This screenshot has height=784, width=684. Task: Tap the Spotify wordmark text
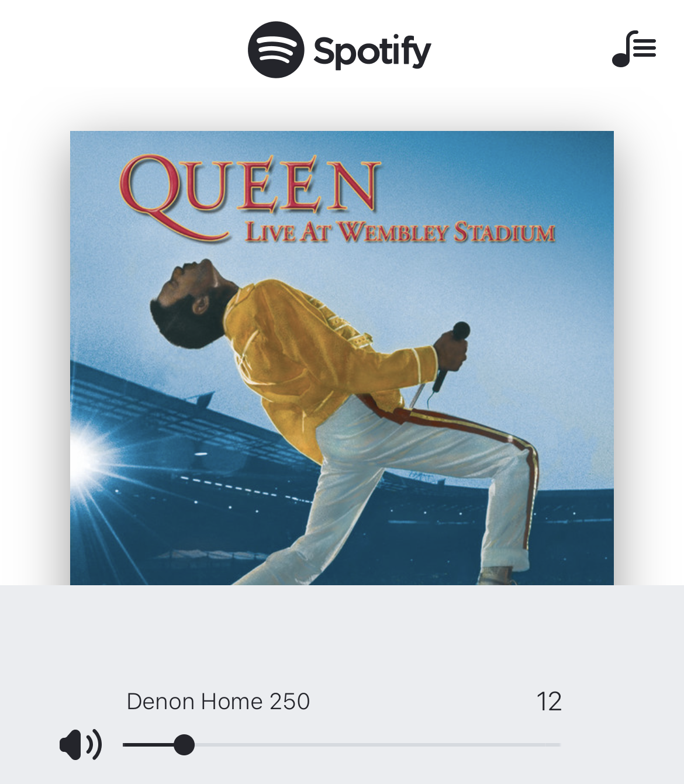pyautogui.click(x=372, y=52)
